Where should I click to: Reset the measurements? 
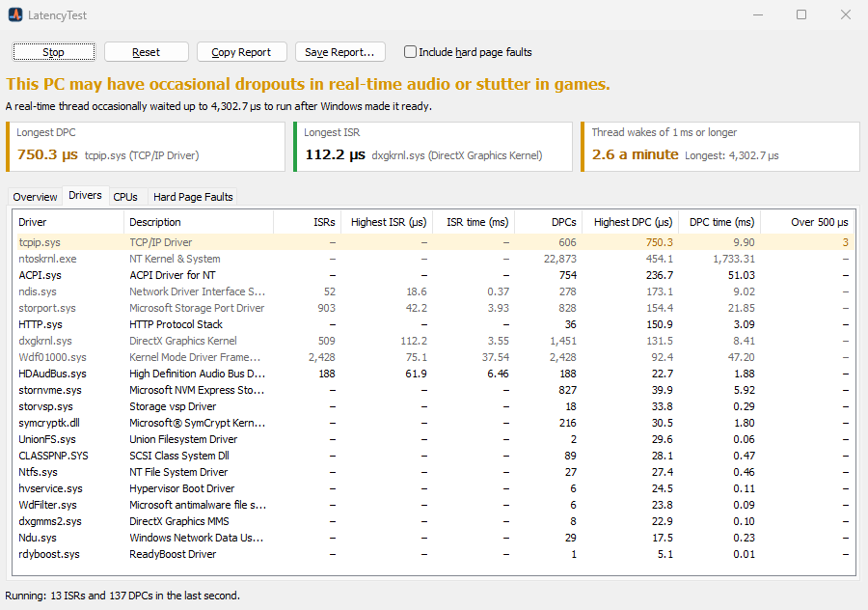click(x=147, y=52)
